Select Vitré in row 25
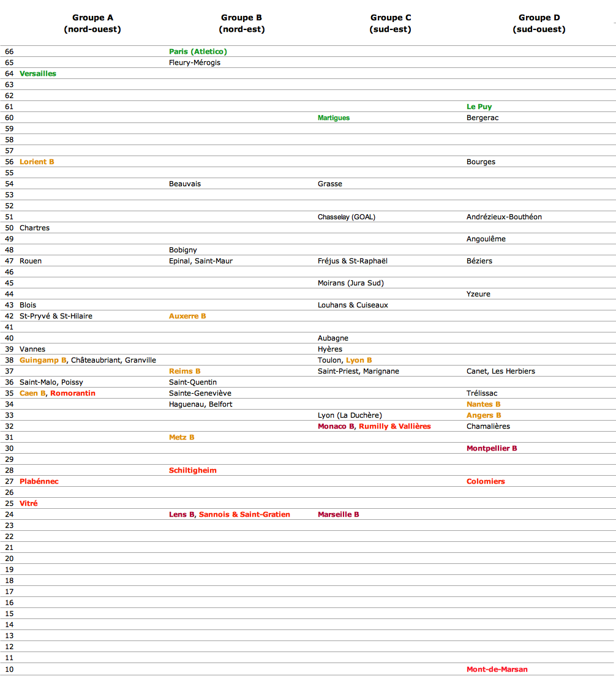Image resolution: width=616 pixels, height=687 pixels. pyautogui.click(x=29, y=503)
